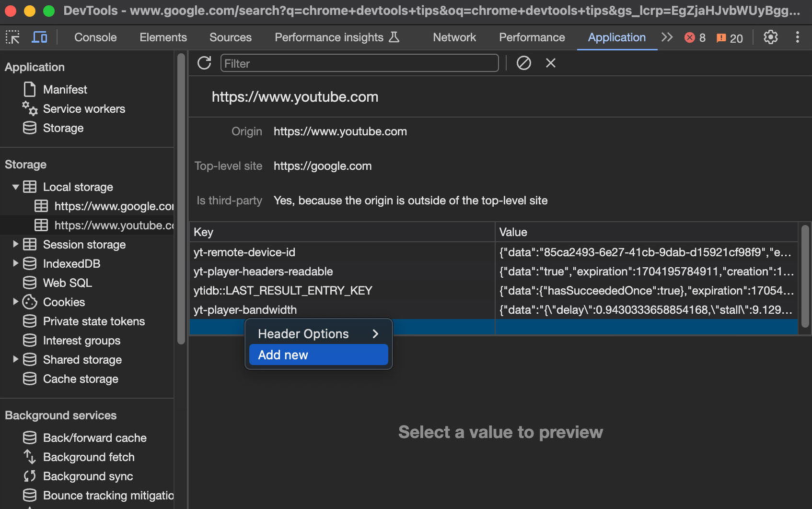This screenshot has height=509, width=812.
Task: Switch to the Elements tab
Action: click(163, 37)
